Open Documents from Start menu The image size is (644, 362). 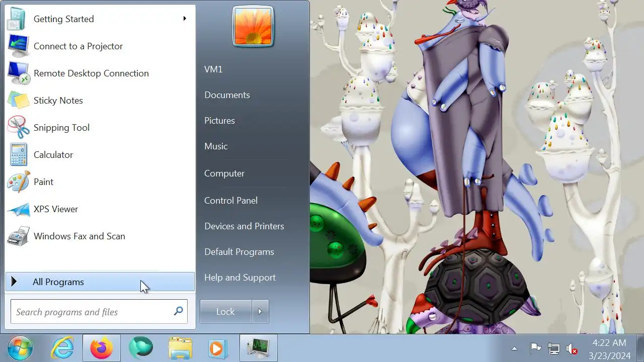click(227, 95)
